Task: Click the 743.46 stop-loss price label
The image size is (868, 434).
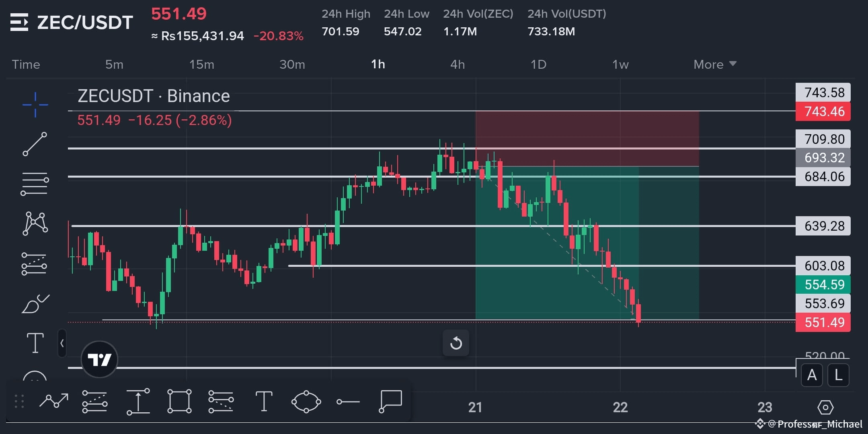Action: point(823,111)
